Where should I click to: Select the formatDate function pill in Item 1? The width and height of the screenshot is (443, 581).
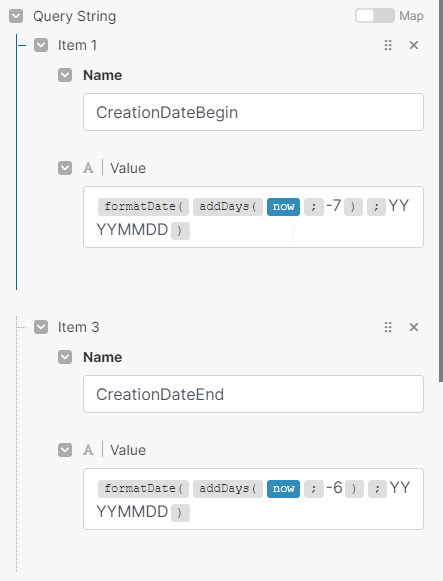pyautogui.click(x=143, y=206)
